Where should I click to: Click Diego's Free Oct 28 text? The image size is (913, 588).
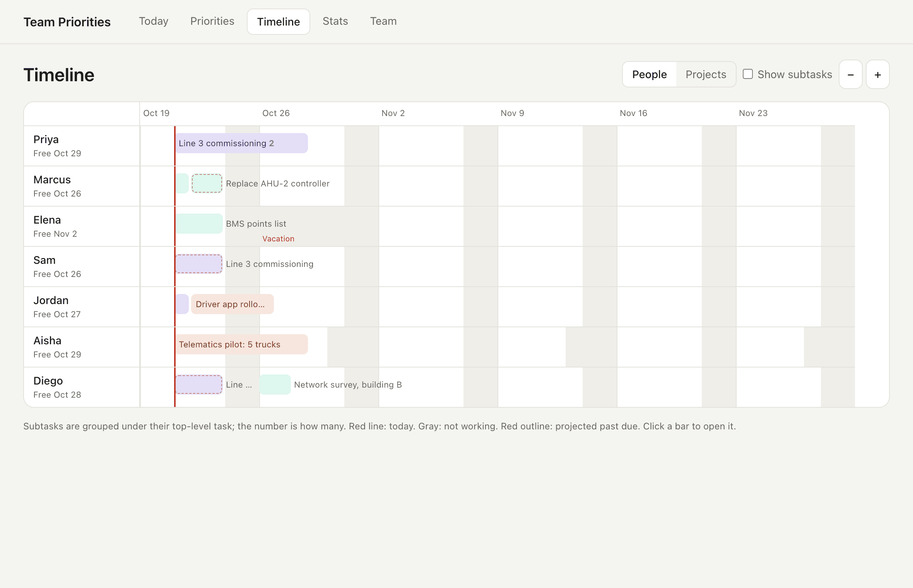pos(57,395)
